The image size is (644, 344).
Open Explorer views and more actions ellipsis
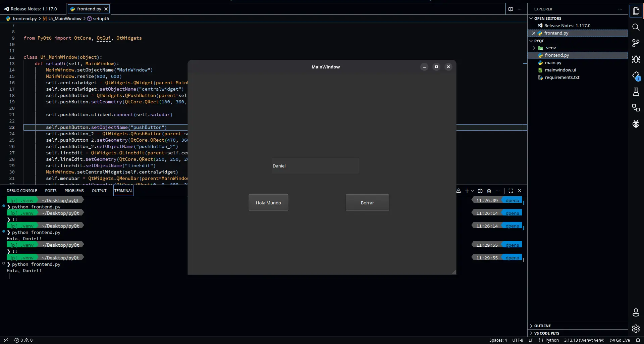click(620, 9)
